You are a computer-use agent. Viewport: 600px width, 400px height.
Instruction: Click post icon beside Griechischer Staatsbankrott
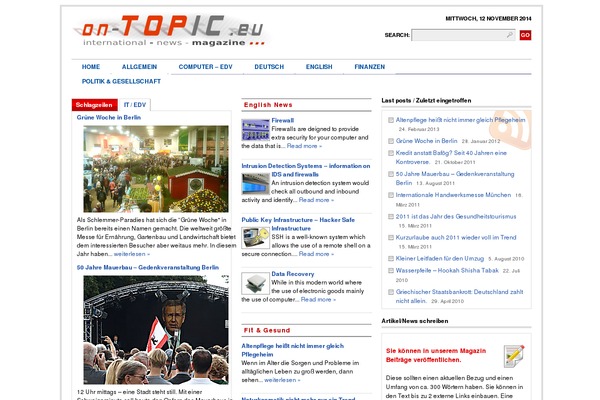(x=391, y=292)
